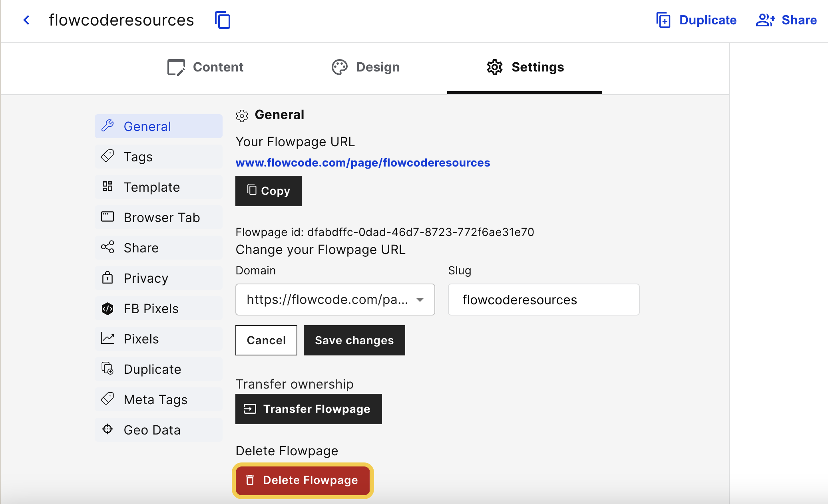
Task: Click the Cancel button
Action: coord(266,340)
